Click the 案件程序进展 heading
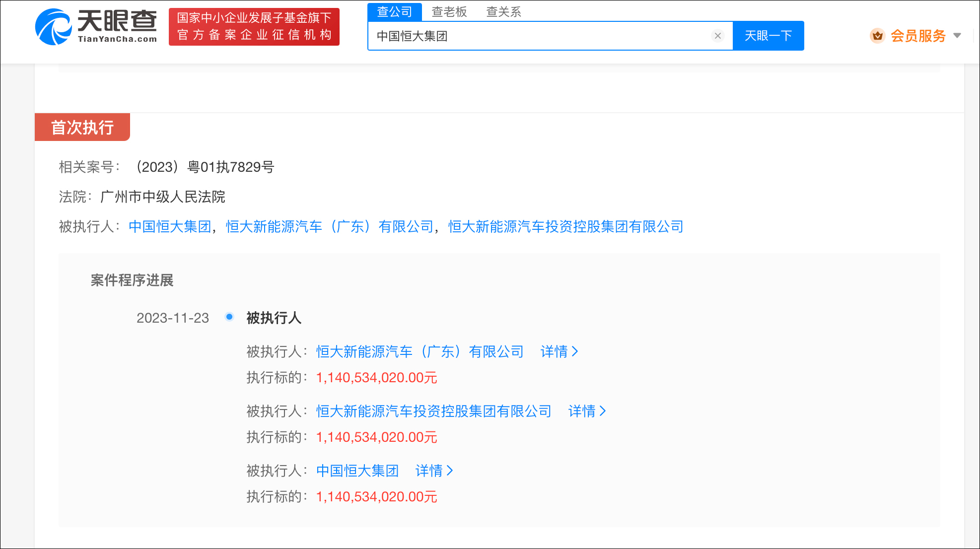 coord(132,280)
